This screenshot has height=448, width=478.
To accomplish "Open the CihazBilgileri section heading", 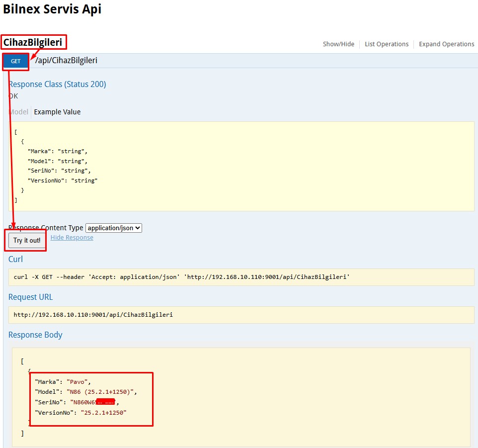I will [x=33, y=42].
